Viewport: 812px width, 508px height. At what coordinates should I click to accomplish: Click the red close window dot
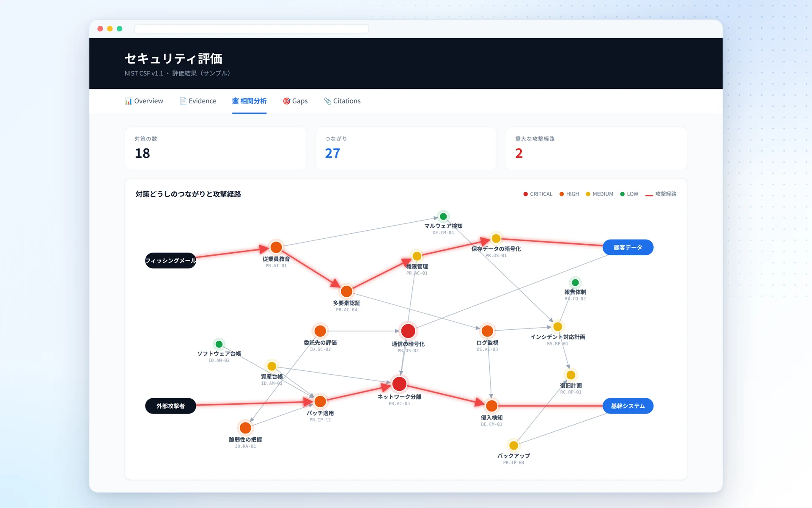(100, 29)
